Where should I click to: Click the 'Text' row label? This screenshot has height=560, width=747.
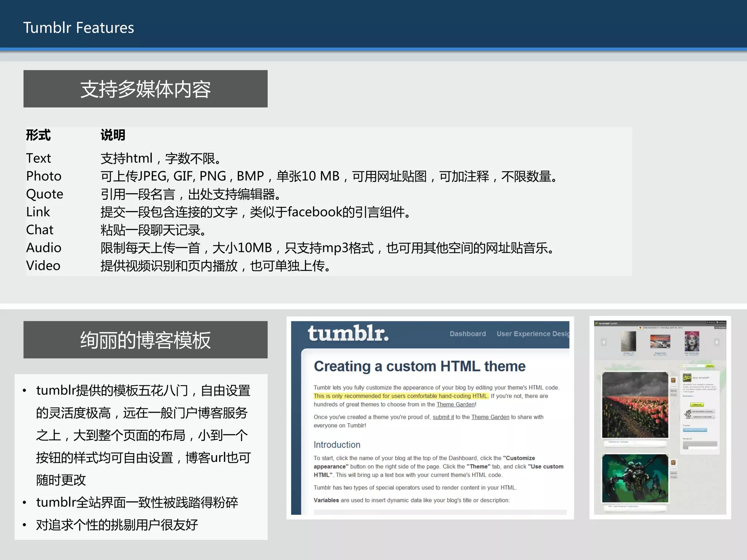coord(38,158)
